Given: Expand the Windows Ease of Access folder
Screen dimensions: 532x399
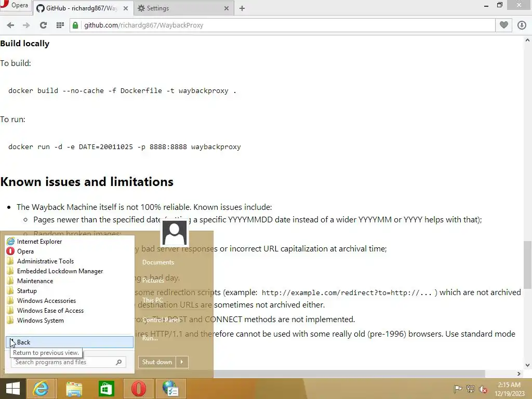Looking at the screenshot, I should [x=69, y=310].
